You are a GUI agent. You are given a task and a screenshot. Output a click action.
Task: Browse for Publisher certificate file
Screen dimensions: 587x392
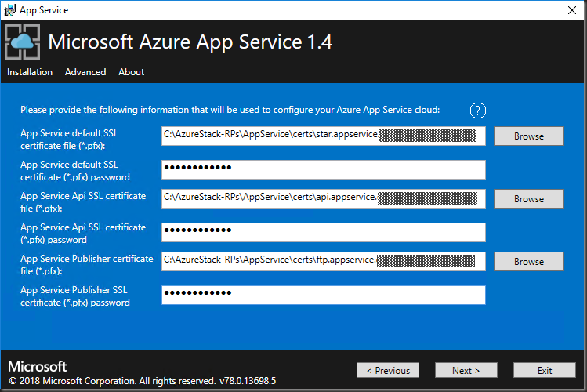(528, 261)
